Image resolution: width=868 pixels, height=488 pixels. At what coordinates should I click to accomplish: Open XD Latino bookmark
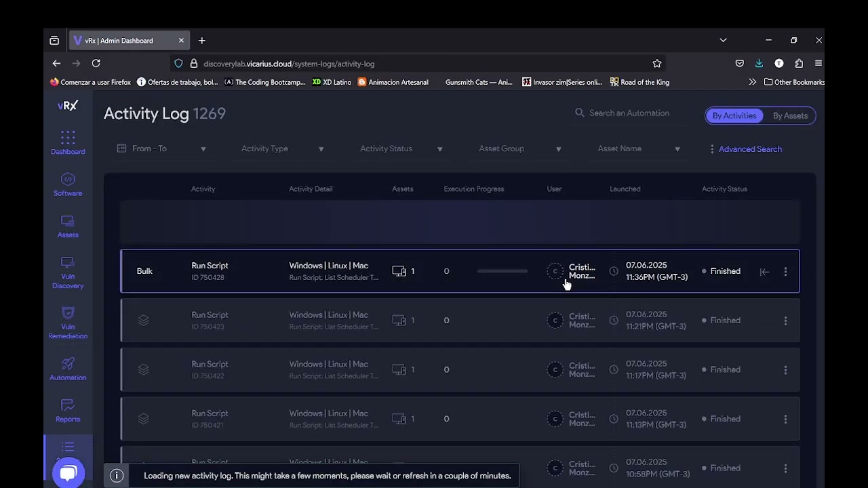(x=332, y=82)
